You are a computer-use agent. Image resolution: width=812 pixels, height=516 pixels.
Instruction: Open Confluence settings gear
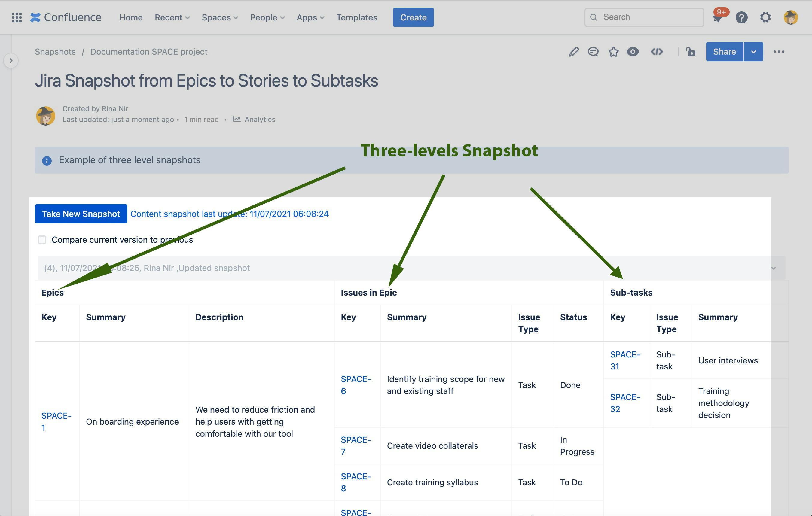(765, 17)
